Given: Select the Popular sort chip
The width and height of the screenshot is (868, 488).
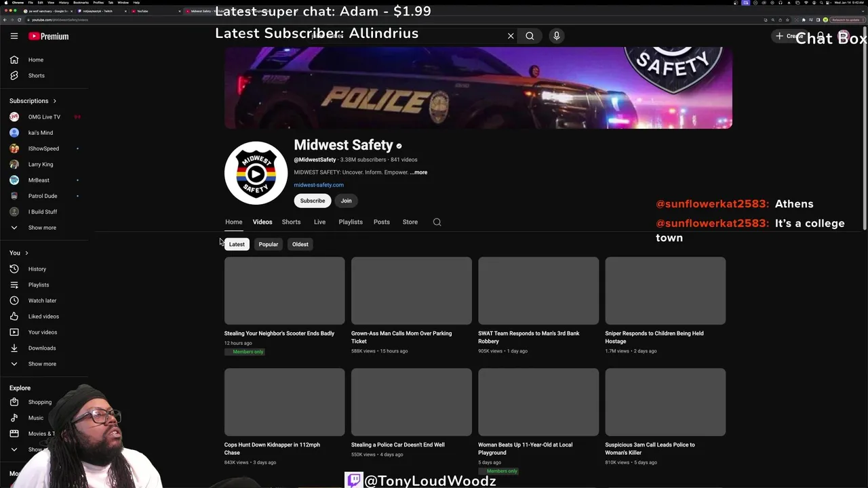Looking at the screenshot, I should [x=269, y=244].
